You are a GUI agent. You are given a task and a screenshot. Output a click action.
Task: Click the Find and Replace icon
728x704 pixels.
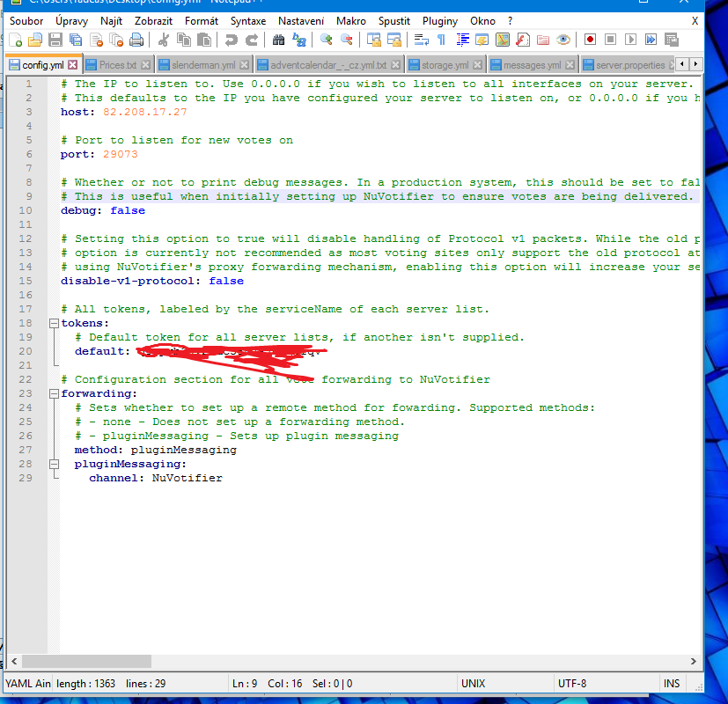(300, 40)
